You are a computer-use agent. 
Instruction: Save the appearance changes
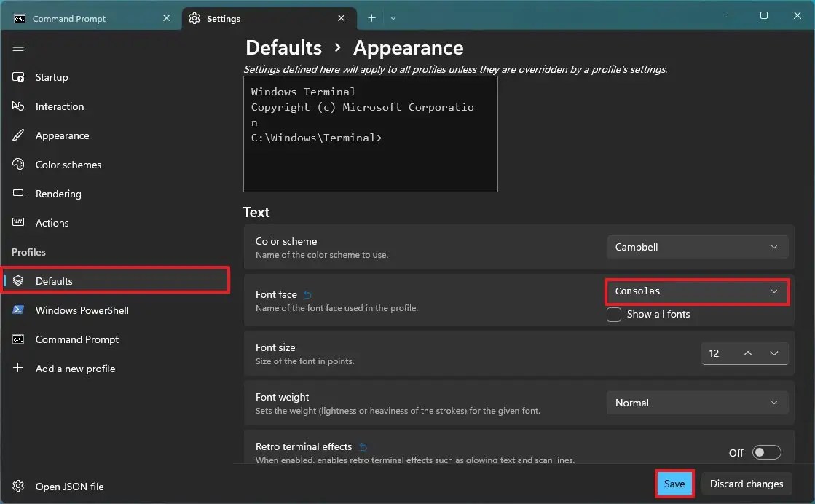coord(674,484)
